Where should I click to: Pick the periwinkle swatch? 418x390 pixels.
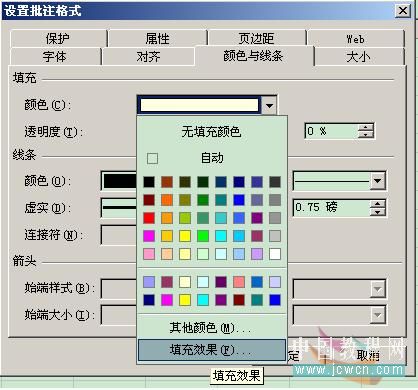(149, 282)
